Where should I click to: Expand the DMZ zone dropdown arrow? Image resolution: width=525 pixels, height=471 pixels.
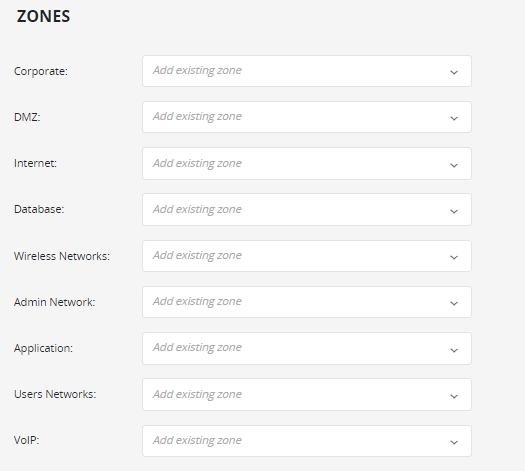click(454, 118)
